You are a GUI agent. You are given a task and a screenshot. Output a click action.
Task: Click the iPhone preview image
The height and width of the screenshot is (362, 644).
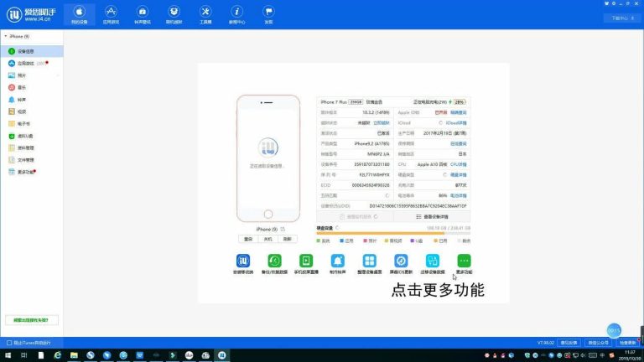tap(268, 158)
